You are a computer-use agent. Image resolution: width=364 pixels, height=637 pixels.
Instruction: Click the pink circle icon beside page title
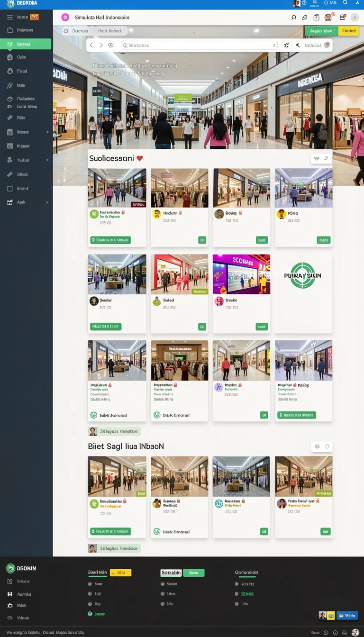click(65, 17)
